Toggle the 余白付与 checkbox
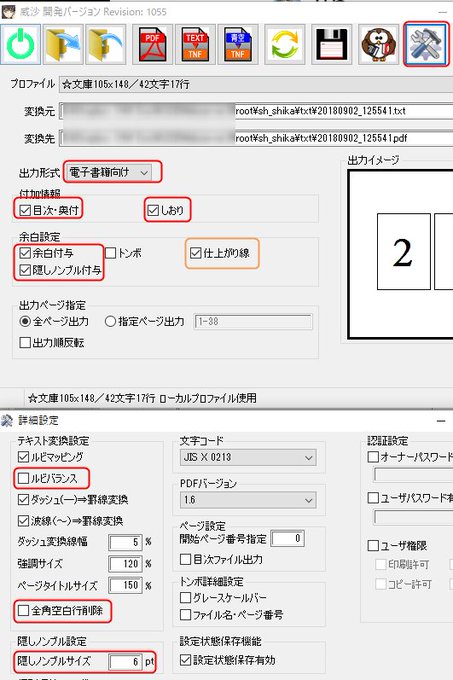 pyautogui.click(x=25, y=253)
